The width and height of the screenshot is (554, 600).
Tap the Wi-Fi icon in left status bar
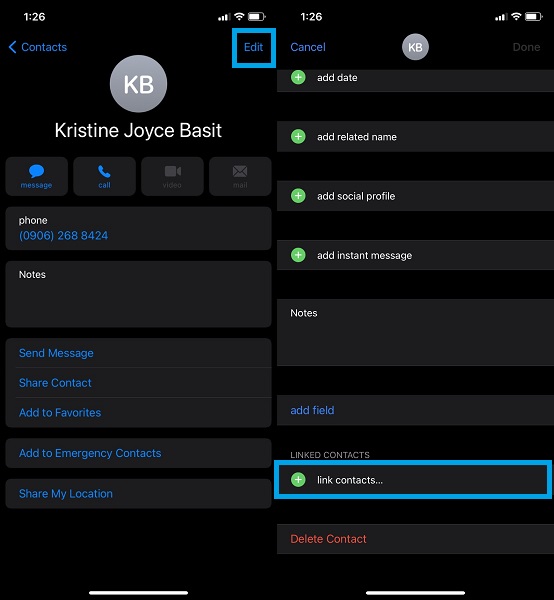(240, 16)
